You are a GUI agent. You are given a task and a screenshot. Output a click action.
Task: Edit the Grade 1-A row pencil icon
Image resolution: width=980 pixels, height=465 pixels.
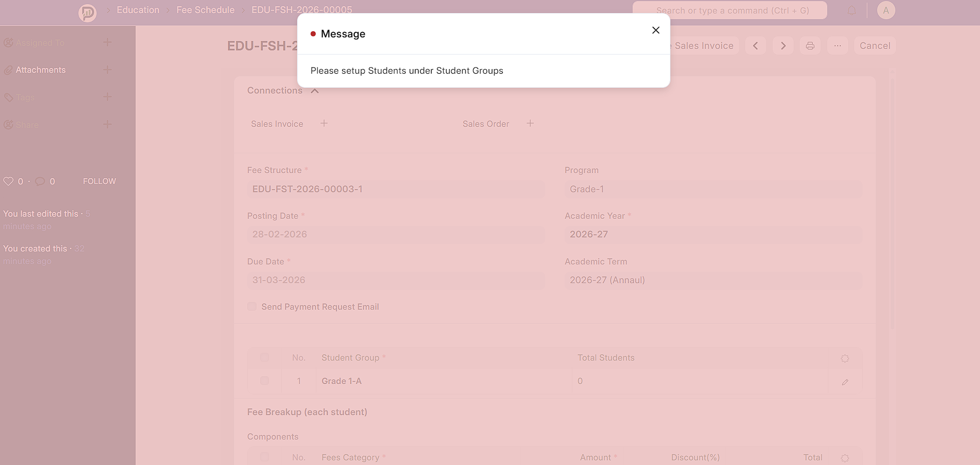(x=844, y=382)
